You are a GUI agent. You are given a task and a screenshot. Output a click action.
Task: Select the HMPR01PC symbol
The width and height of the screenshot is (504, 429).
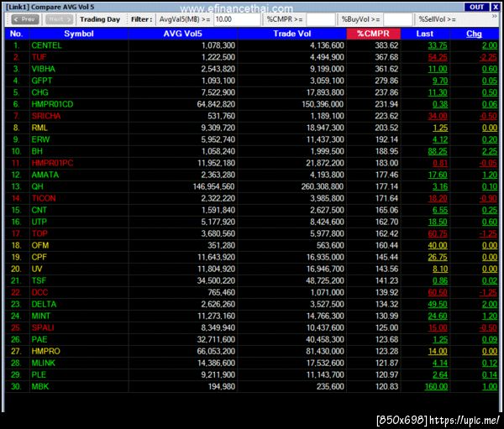(x=52, y=163)
